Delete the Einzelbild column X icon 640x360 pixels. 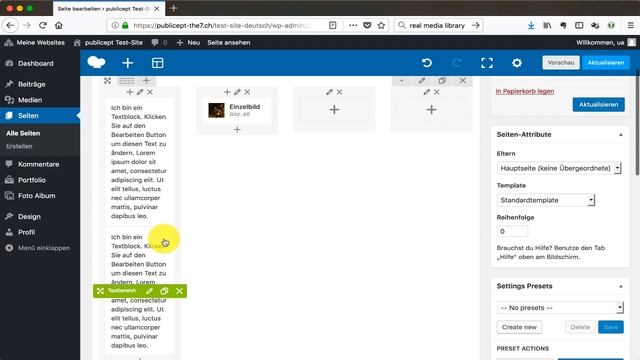pos(247,92)
